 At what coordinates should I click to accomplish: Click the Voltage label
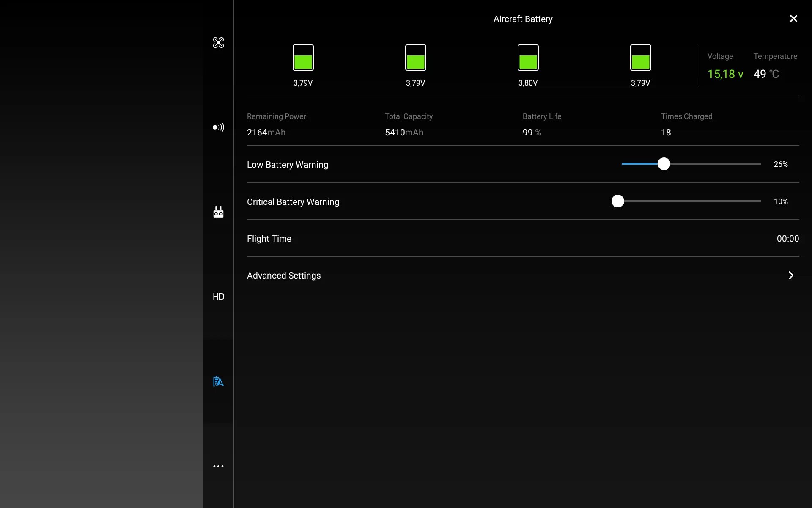coord(720,56)
